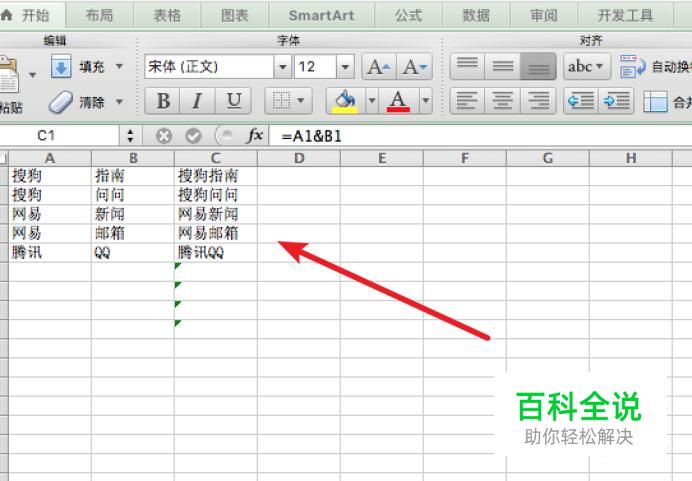The height and width of the screenshot is (481, 692).
Task: Open the Fill dropdown arrow
Action: click(119, 66)
